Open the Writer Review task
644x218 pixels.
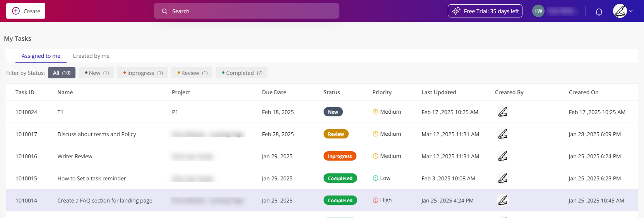(x=75, y=156)
